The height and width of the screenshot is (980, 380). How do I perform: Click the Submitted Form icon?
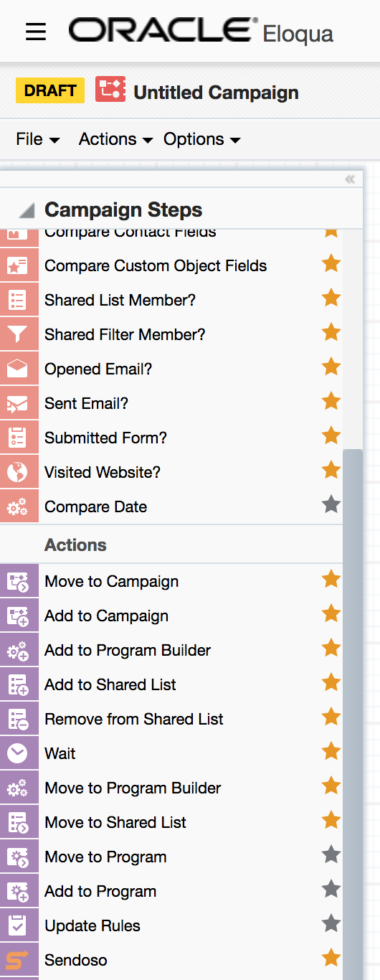18,438
